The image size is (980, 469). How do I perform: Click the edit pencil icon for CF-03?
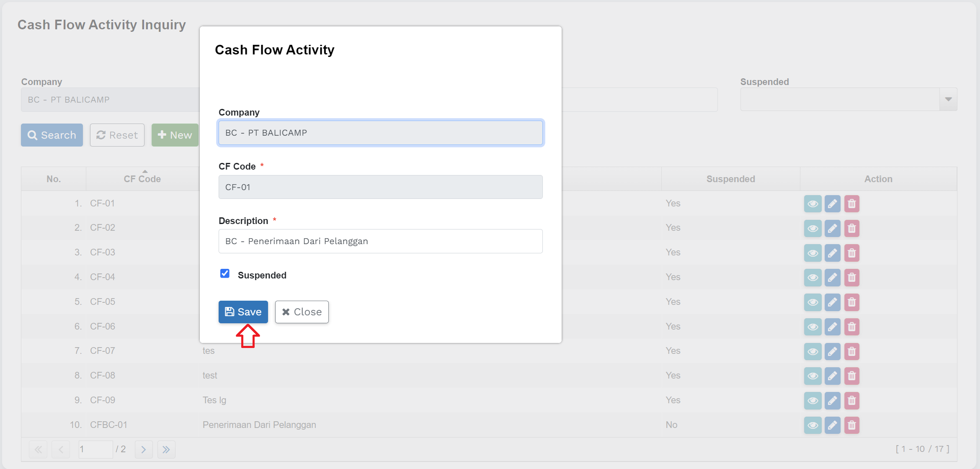[x=832, y=253]
